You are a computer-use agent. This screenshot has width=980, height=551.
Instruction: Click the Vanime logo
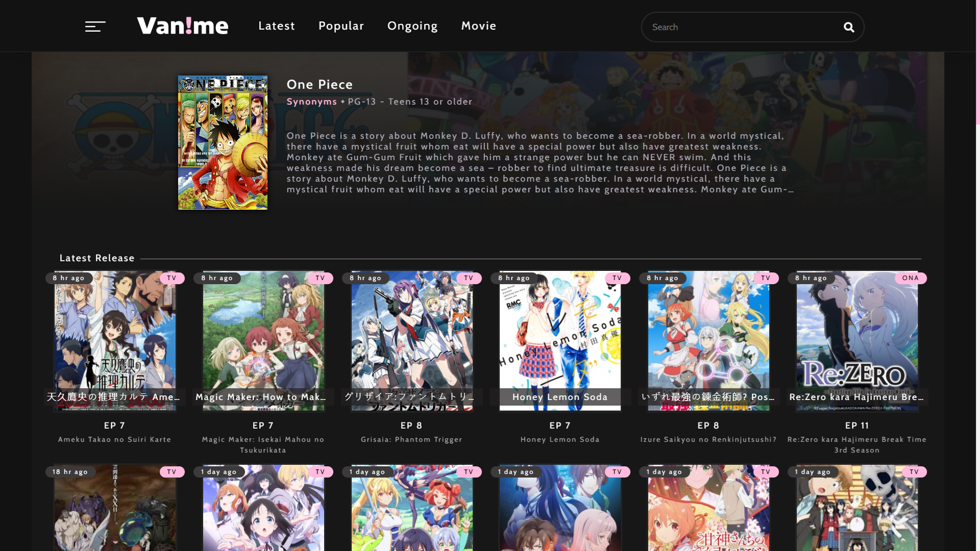(x=182, y=26)
